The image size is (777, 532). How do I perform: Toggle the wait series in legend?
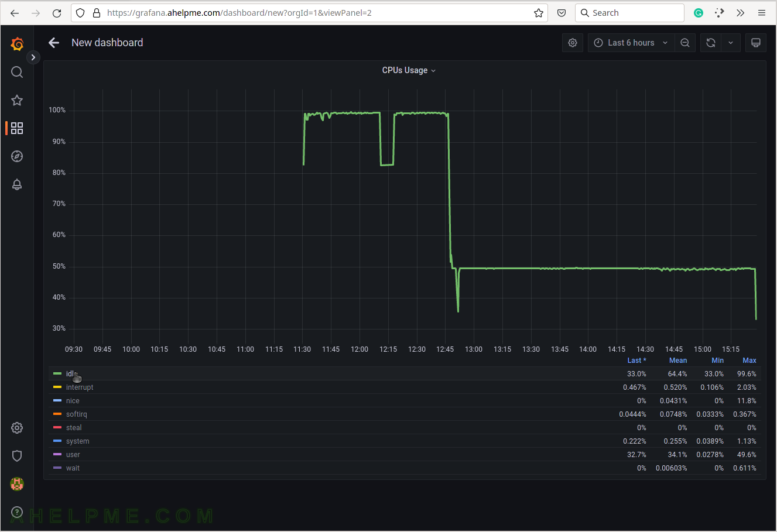point(73,468)
